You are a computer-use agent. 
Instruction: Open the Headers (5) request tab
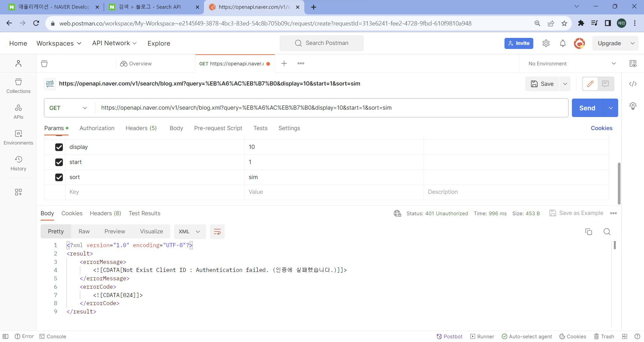point(141,128)
